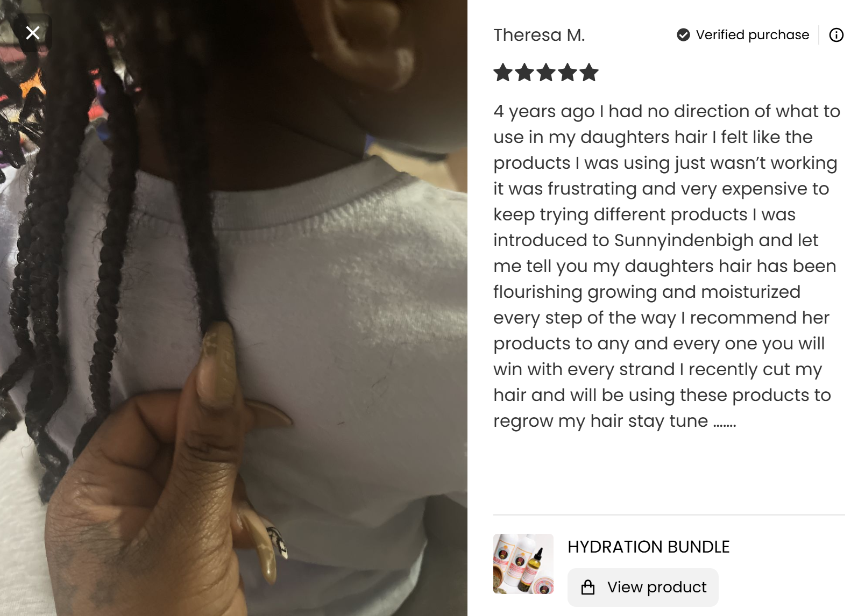Click the customer review photo
This screenshot has height=616, width=865.
tap(233, 308)
